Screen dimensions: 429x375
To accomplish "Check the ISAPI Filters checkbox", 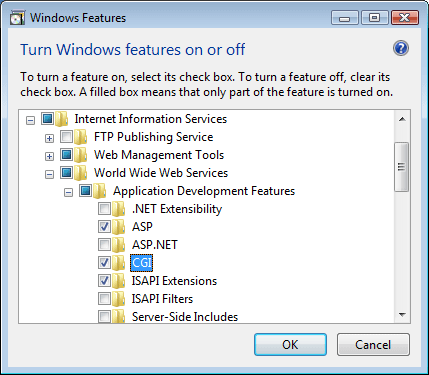I will pyautogui.click(x=104, y=299).
